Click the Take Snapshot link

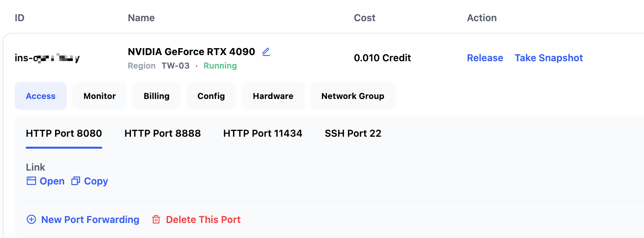pos(548,58)
